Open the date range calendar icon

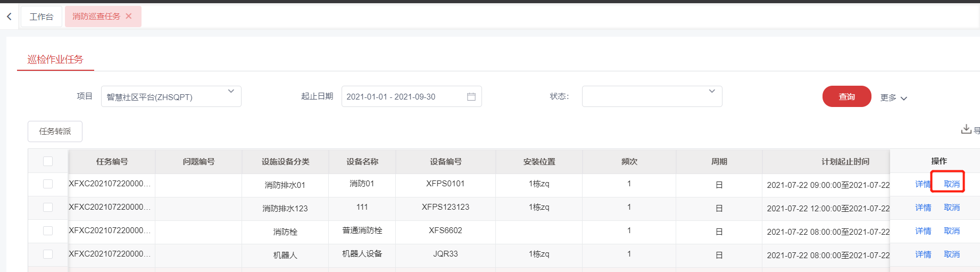(471, 97)
